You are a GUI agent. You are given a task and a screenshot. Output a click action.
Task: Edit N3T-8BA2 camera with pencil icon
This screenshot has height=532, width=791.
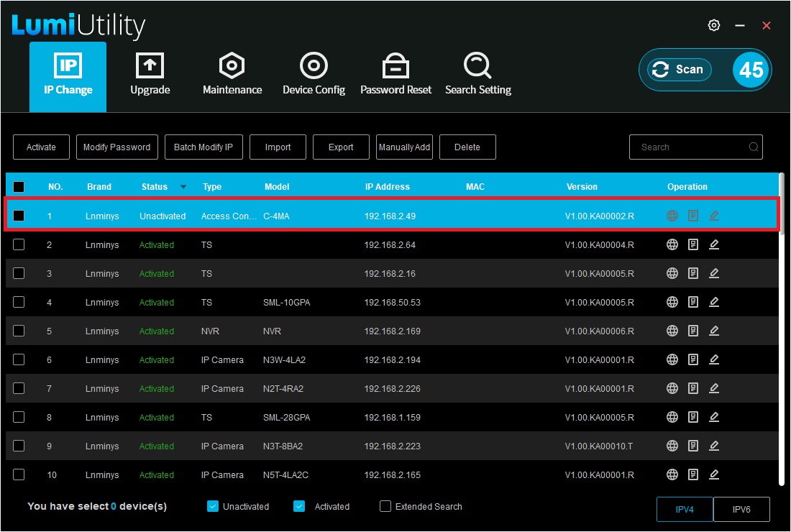click(714, 446)
